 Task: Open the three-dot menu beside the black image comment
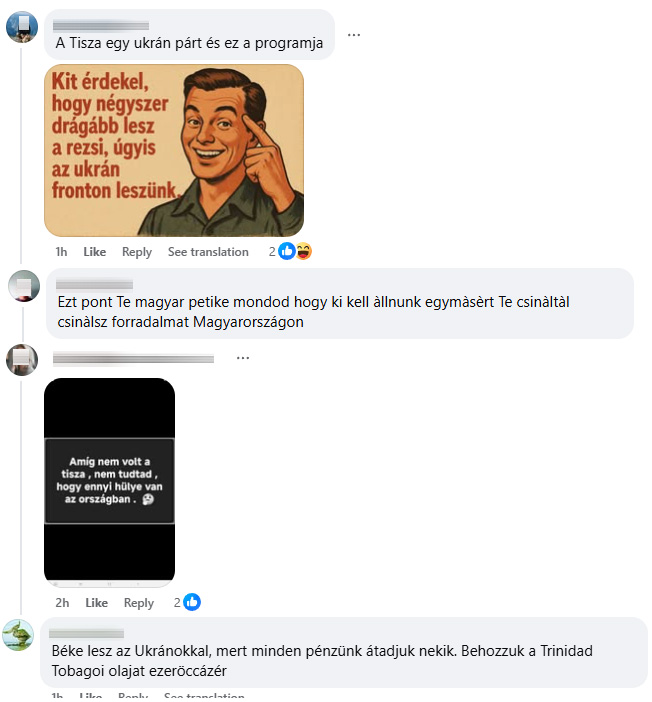pyautogui.click(x=243, y=358)
